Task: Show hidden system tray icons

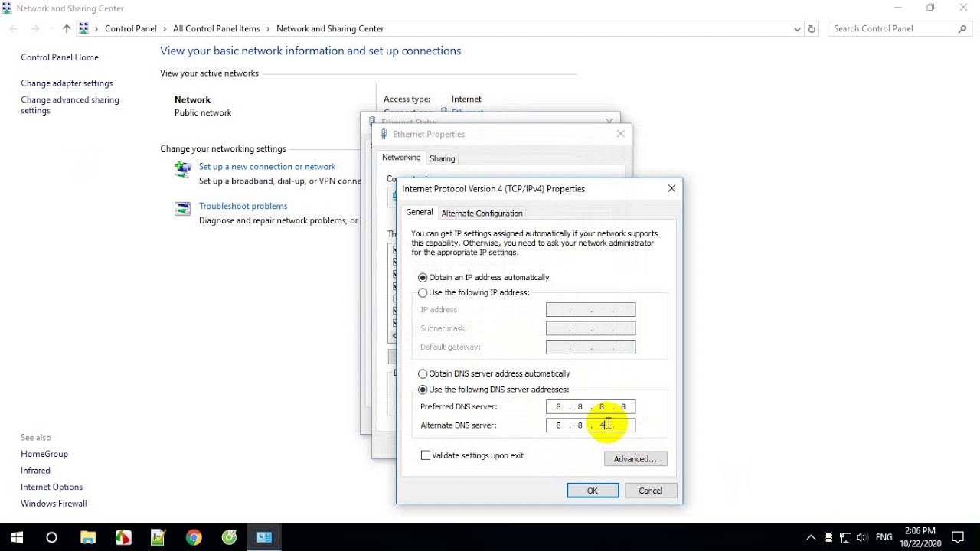Action: [811, 537]
